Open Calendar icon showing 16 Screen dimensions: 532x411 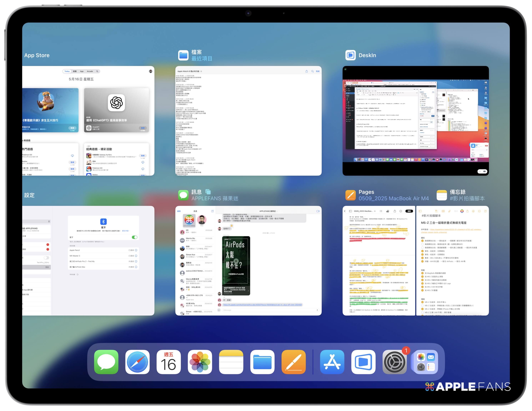pyautogui.click(x=169, y=362)
